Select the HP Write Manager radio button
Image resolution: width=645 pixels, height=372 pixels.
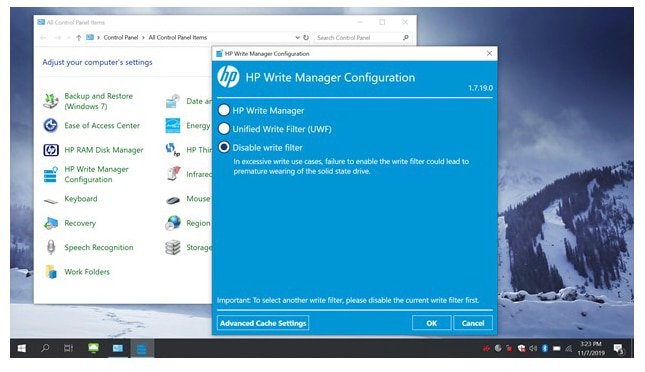click(x=224, y=110)
